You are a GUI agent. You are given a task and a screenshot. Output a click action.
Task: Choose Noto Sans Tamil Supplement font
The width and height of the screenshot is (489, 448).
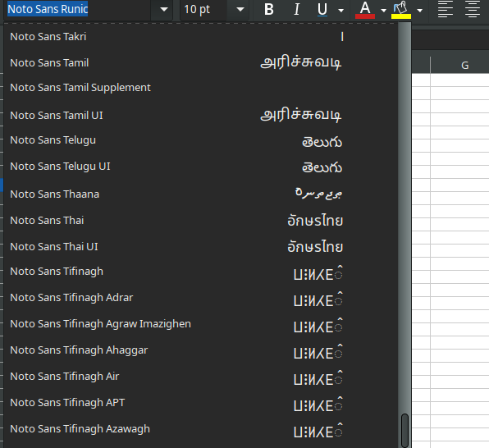201,88
